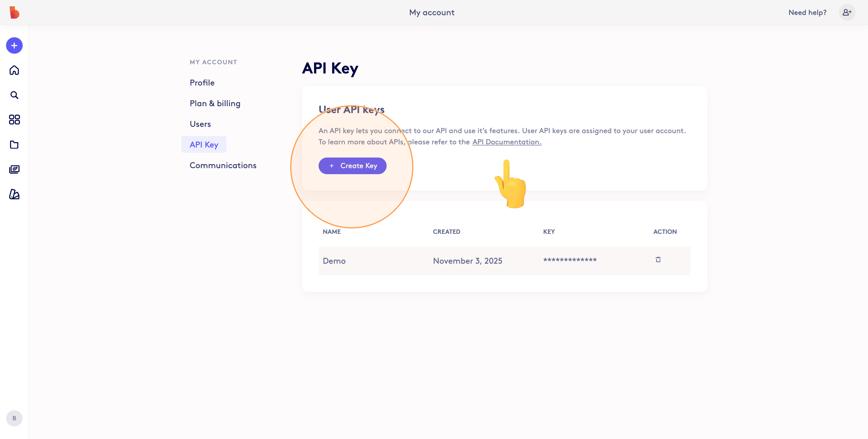Click the search magnifier icon
Viewport: 868px width, 439px height.
[14, 95]
